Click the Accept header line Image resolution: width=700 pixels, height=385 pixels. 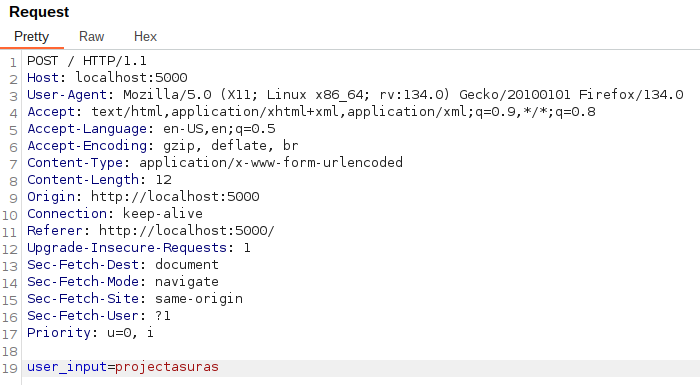[311, 112]
